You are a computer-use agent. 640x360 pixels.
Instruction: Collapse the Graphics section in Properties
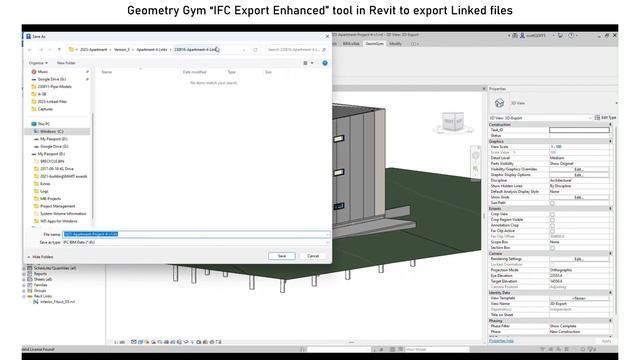coord(611,141)
